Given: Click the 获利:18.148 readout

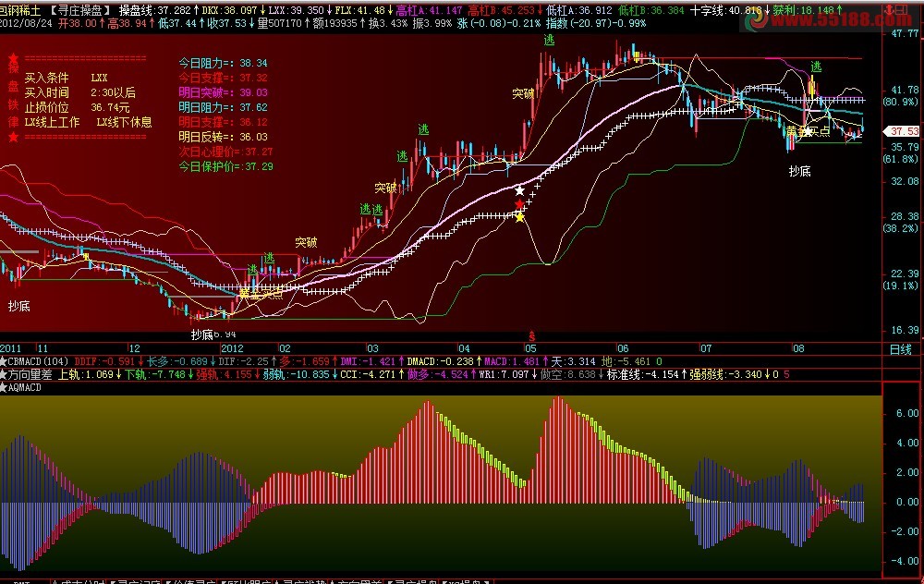Looking at the screenshot, I should point(803,10).
